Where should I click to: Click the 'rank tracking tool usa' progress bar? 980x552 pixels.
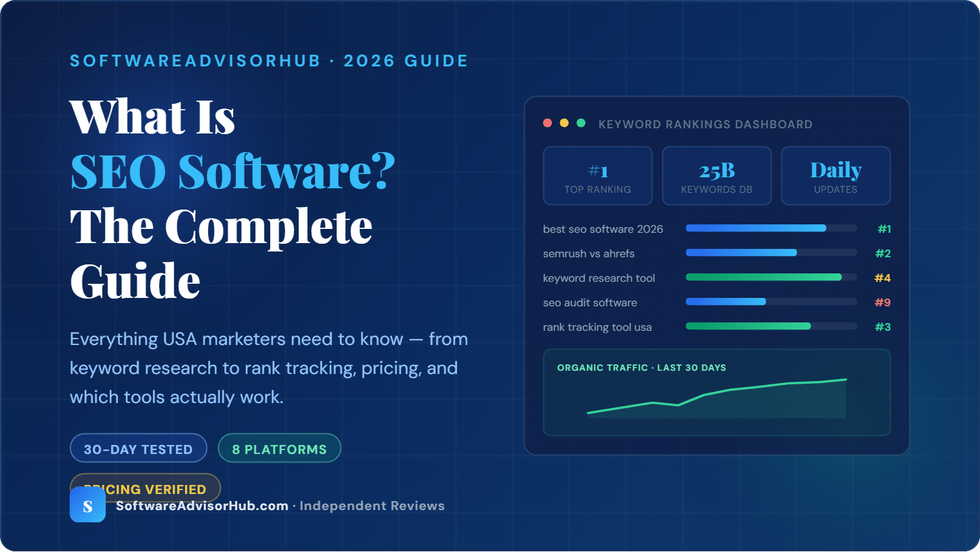pos(772,326)
